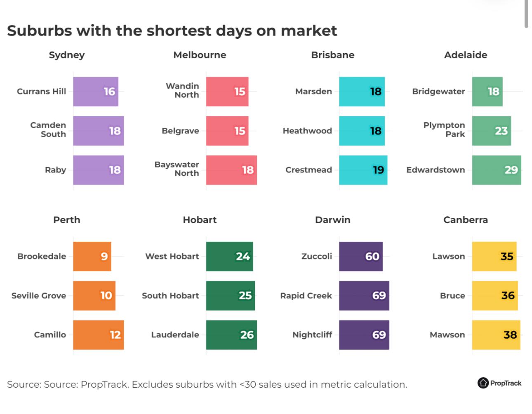Image resolution: width=532 pixels, height=414 pixels.
Task: Click the Seville Grove suburb label
Action: point(39,296)
